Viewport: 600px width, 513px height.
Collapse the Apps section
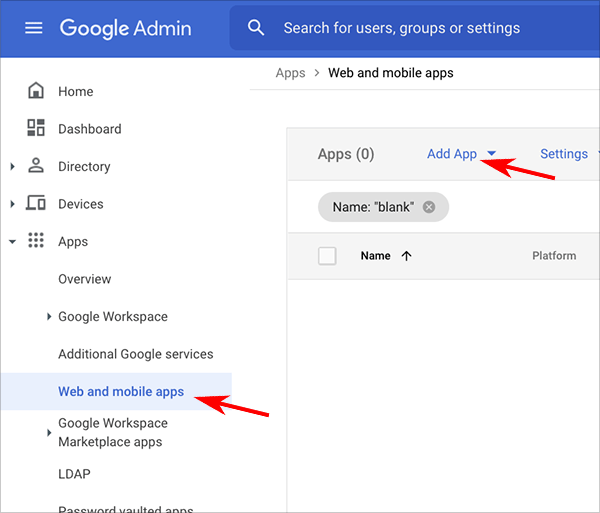[x=12, y=242]
